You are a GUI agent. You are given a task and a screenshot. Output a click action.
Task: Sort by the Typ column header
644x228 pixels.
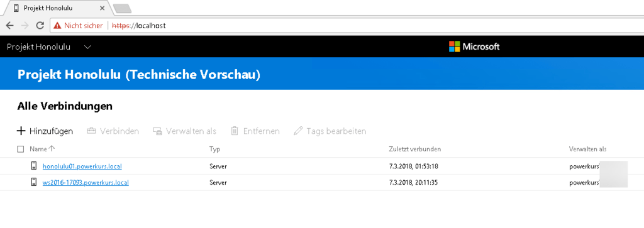tap(215, 149)
